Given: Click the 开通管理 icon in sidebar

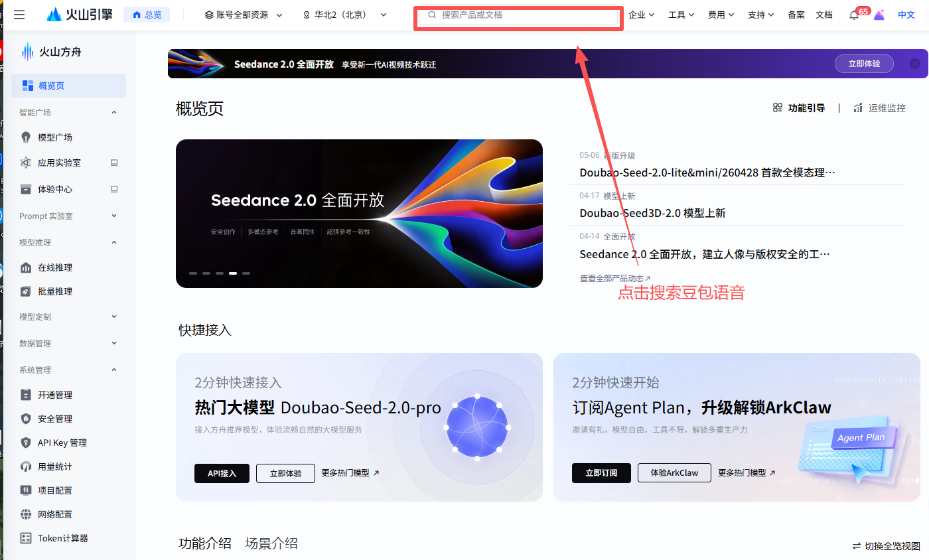Looking at the screenshot, I should [x=26, y=395].
